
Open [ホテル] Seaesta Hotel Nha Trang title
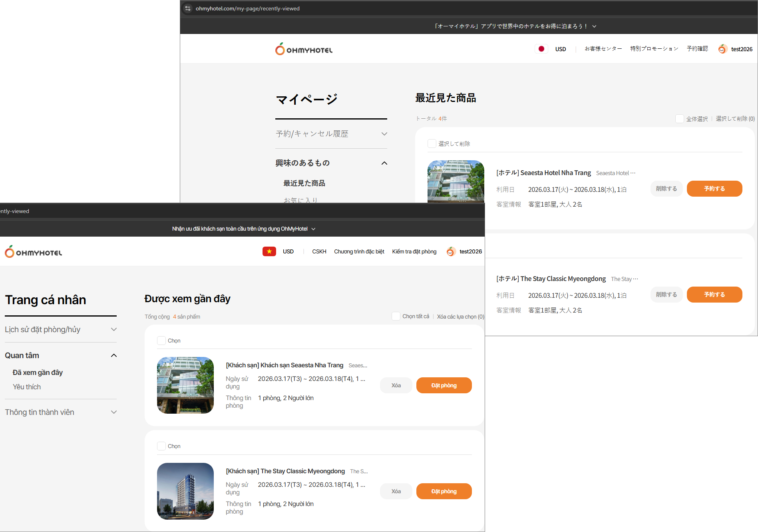(x=543, y=173)
